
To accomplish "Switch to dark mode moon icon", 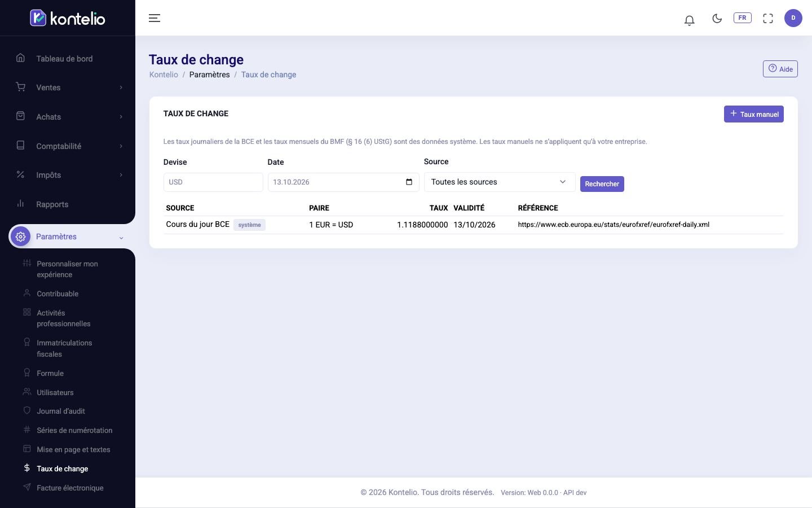I will (x=717, y=18).
